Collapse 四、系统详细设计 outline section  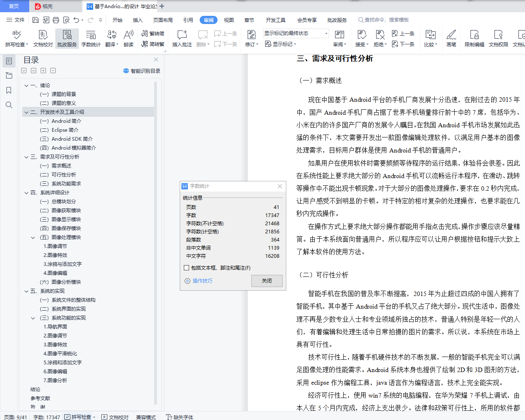pos(26,193)
